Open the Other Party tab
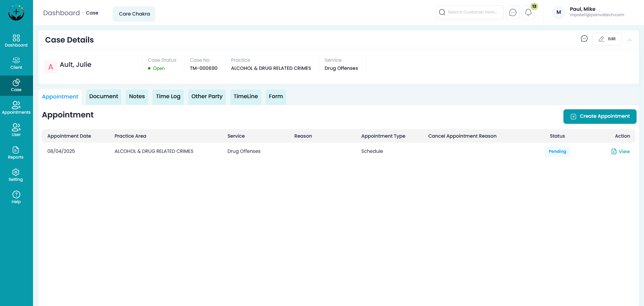 pos(207,96)
